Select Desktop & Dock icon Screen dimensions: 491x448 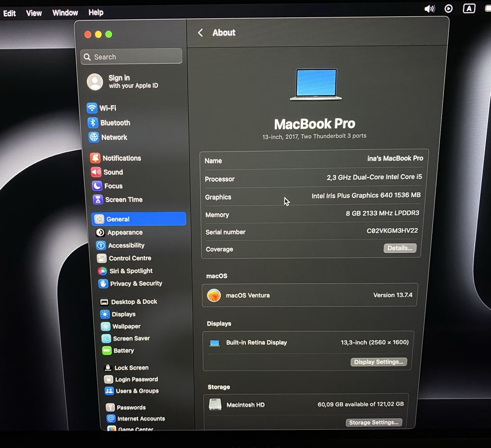point(104,302)
